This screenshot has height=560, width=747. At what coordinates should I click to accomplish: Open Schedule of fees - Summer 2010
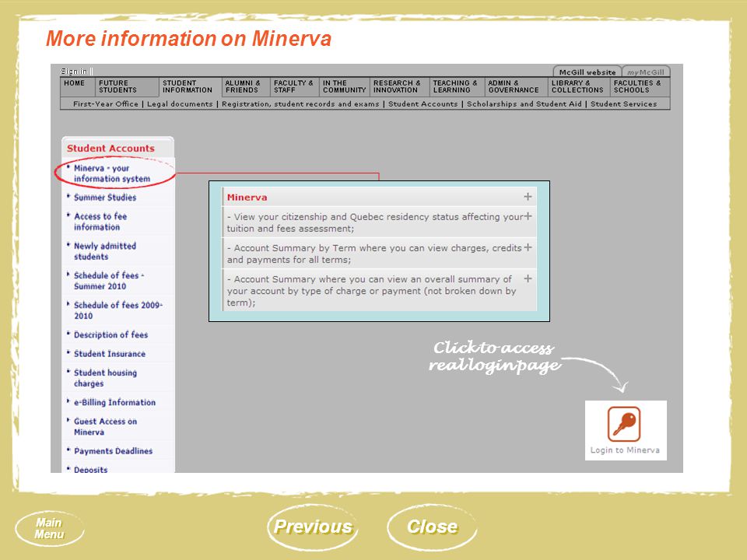tap(109, 281)
